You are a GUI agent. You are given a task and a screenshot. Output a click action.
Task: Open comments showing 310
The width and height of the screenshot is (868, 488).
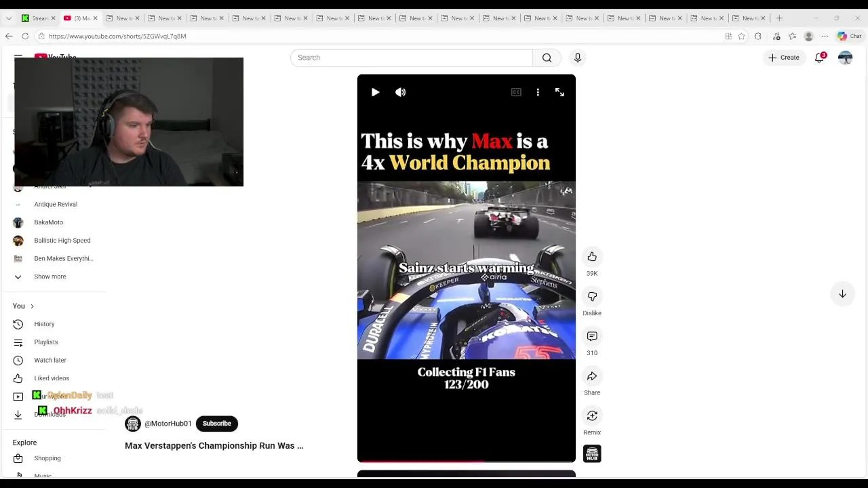(592, 336)
